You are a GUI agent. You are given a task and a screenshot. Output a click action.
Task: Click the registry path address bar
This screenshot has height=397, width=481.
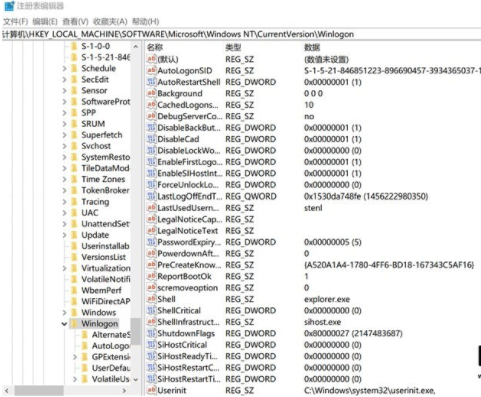coord(240,34)
